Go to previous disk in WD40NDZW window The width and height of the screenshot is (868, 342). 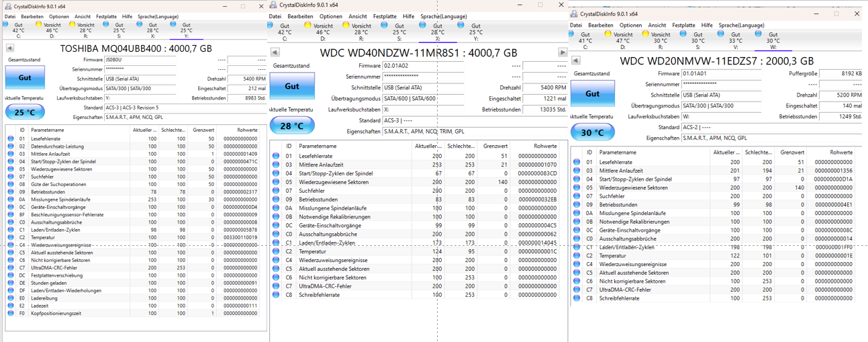pyautogui.click(x=275, y=52)
